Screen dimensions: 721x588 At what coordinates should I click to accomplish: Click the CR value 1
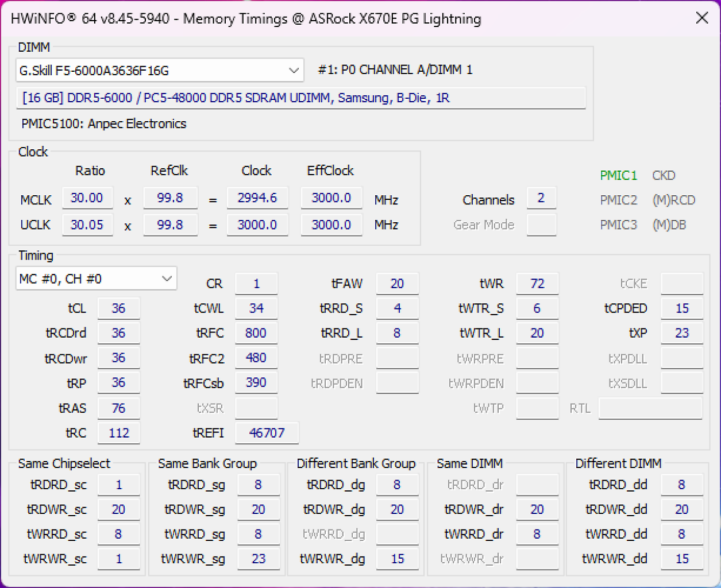256,284
